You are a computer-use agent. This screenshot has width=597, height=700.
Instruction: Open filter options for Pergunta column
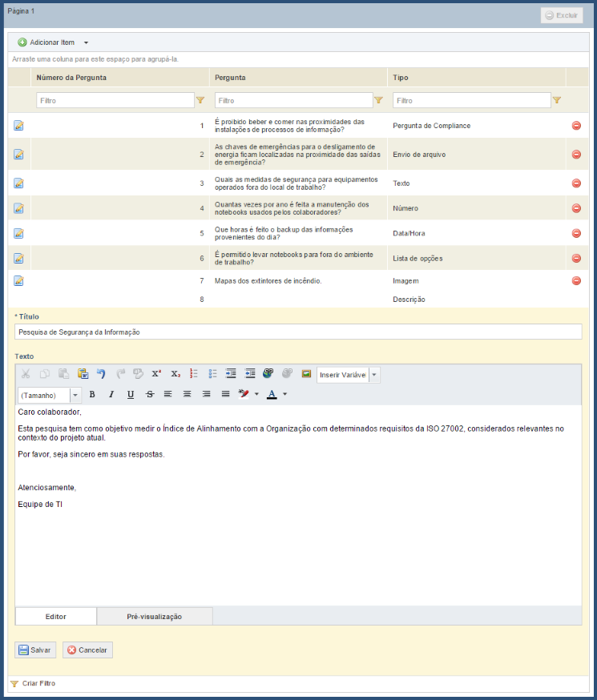tap(379, 100)
